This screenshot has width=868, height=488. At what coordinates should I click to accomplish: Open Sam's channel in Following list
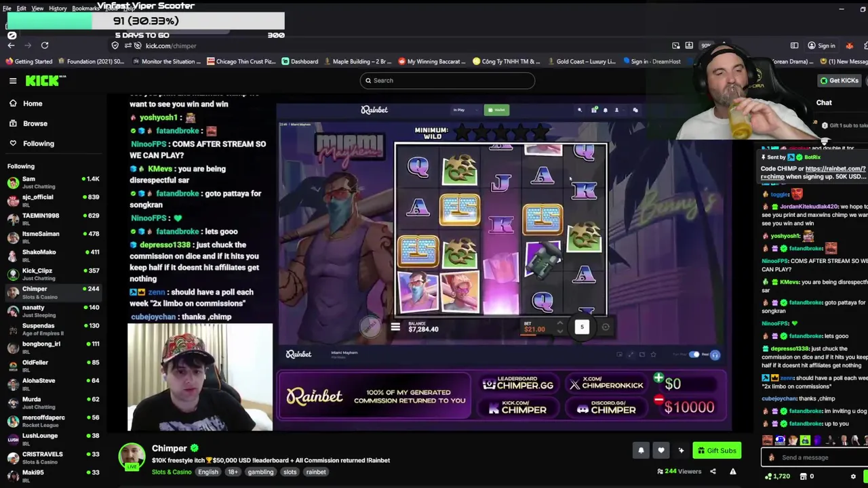(x=53, y=183)
